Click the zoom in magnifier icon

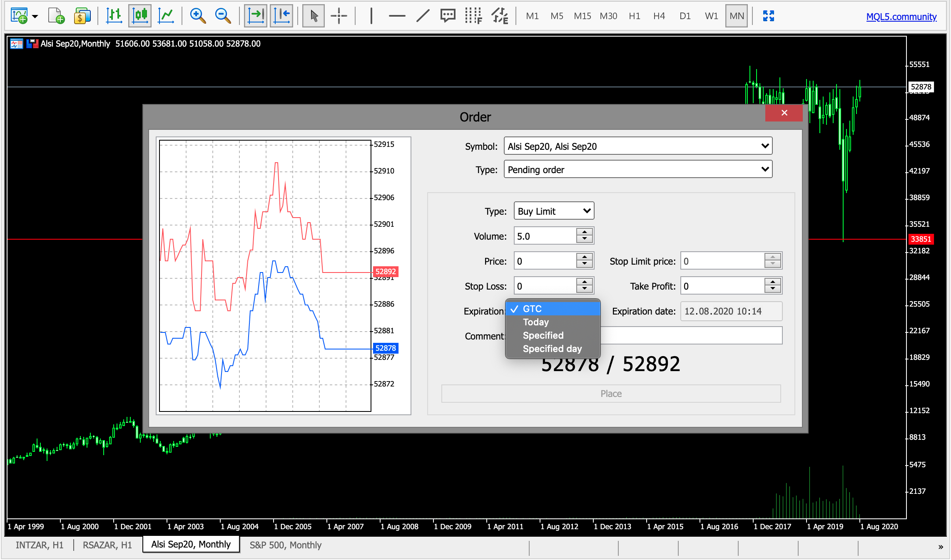pyautogui.click(x=197, y=16)
